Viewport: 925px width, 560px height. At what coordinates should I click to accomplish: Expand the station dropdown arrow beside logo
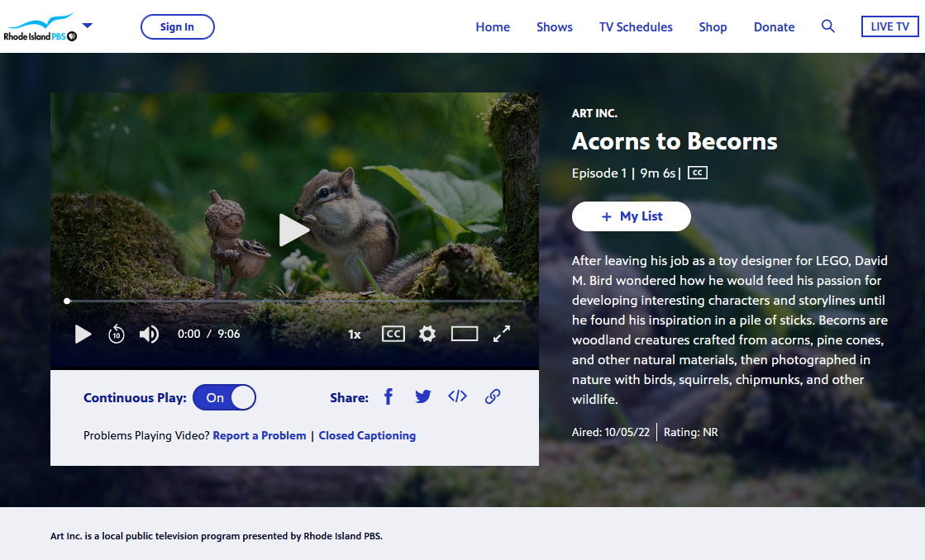tap(88, 26)
